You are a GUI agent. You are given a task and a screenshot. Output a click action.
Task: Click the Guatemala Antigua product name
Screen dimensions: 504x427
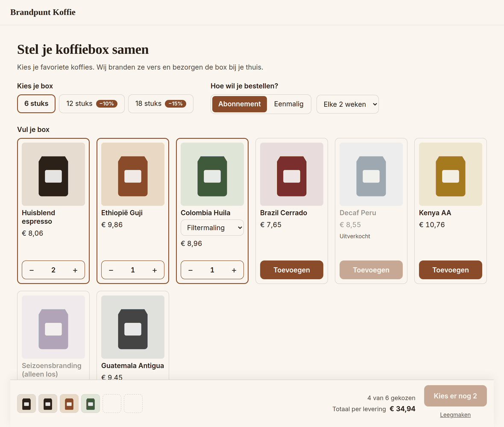132,366
